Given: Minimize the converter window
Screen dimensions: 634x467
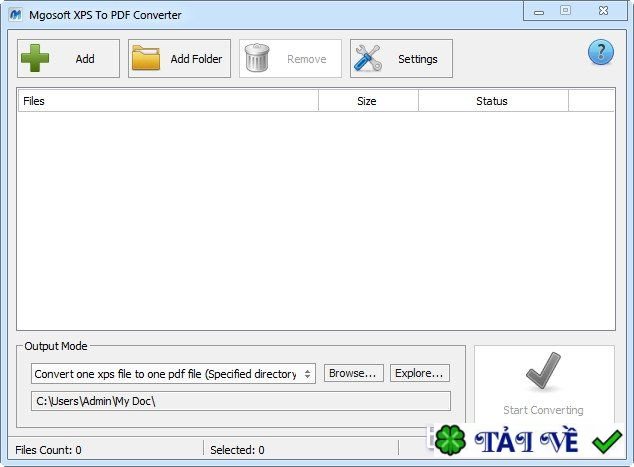Looking at the screenshot, I should pyautogui.click(x=539, y=11).
